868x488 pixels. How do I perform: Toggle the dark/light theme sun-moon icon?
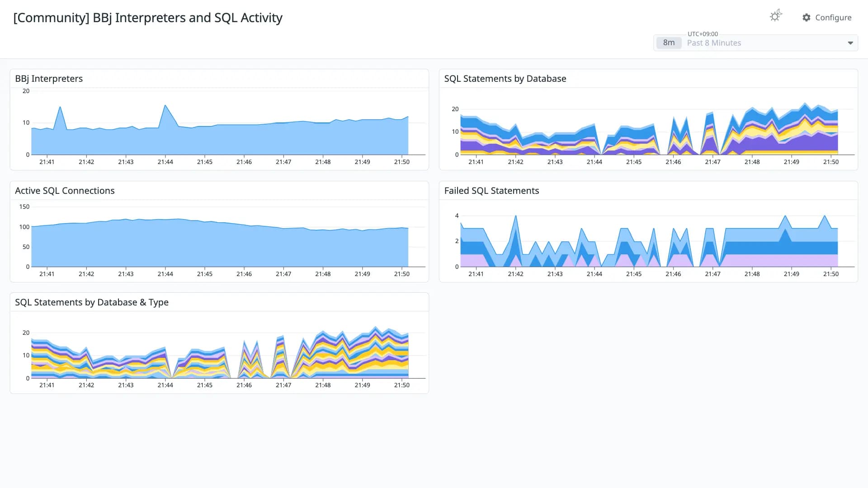(776, 16)
